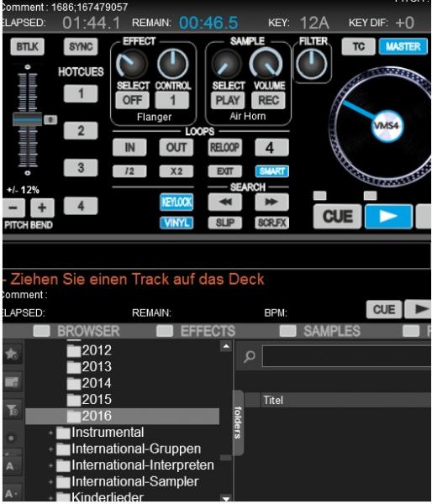Screen dimensions: 432x504
Task: Select the 2014 folder
Action: tap(89, 383)
